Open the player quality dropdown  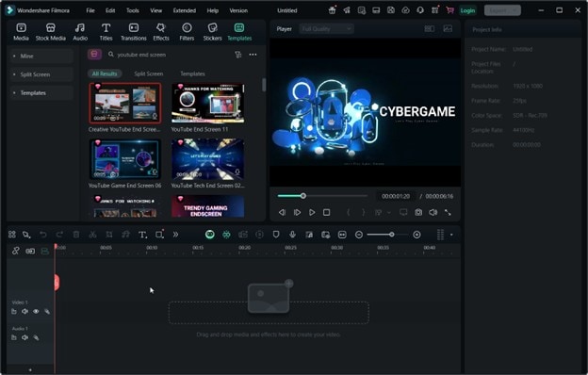click(x=326, y=29)
